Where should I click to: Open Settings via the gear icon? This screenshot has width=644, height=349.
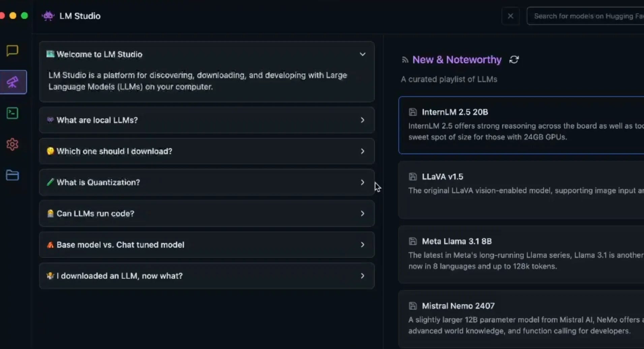point(12,144)
